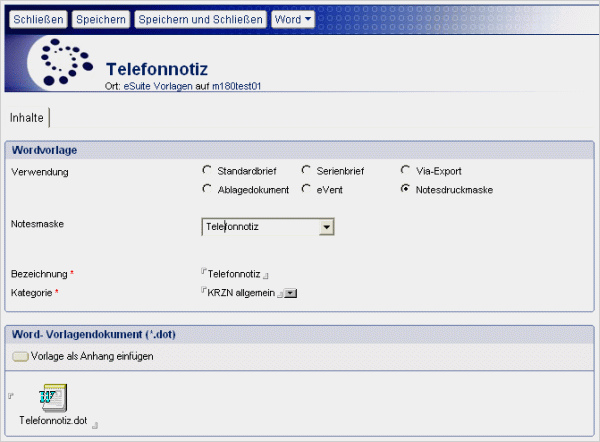The width and height of the screenshot is (600, 442).
Task: Select the Standardbrief radio button
Action: 207,171
